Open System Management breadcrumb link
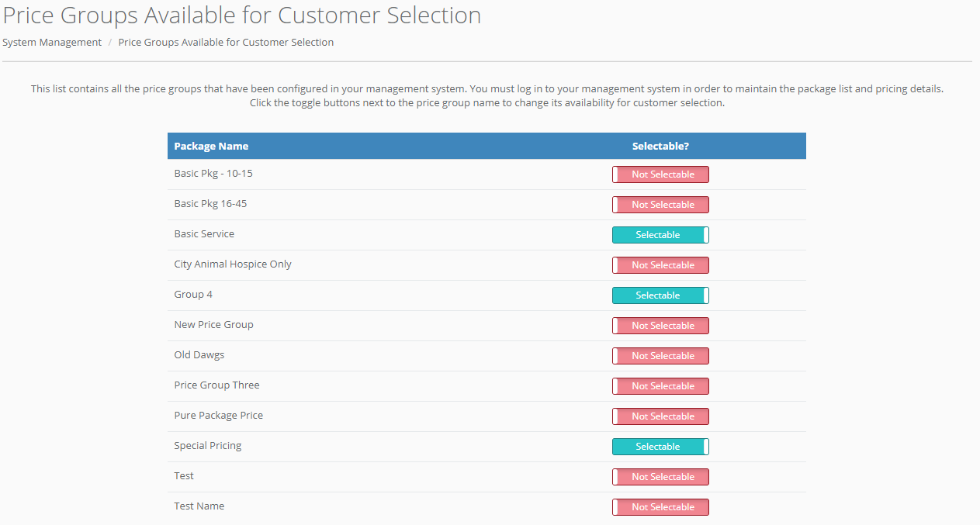 point(52,43)
